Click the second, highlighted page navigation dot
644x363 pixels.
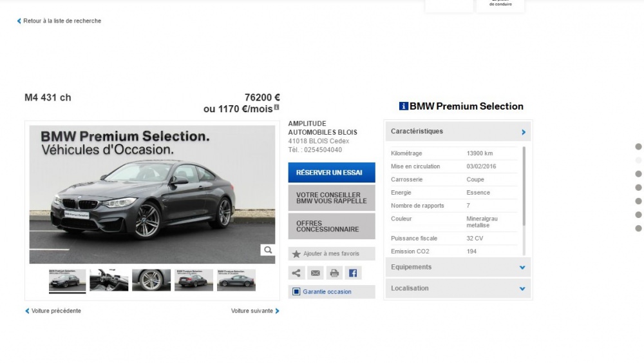click(x=638, y=161)
